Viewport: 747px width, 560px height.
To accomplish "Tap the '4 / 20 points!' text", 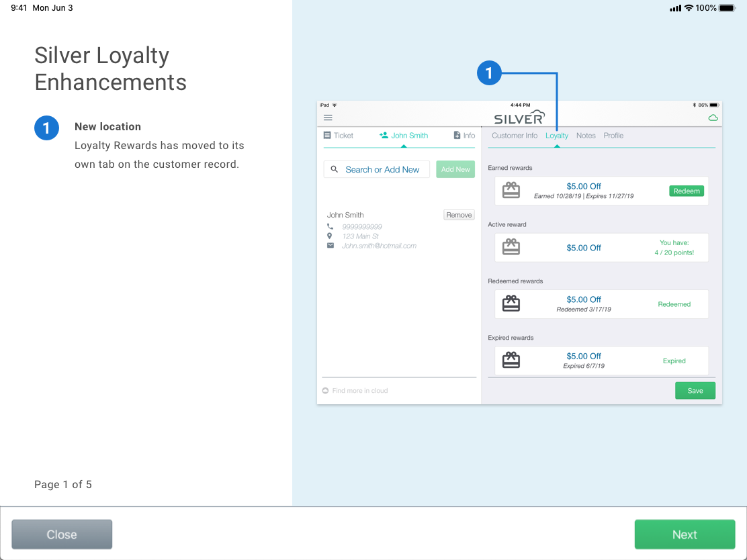I will [x=674, y=253].
